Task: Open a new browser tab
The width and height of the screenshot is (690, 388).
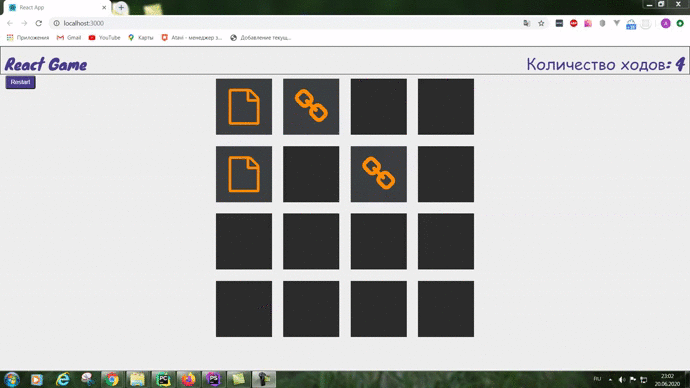Action: [x=121, y=7]
